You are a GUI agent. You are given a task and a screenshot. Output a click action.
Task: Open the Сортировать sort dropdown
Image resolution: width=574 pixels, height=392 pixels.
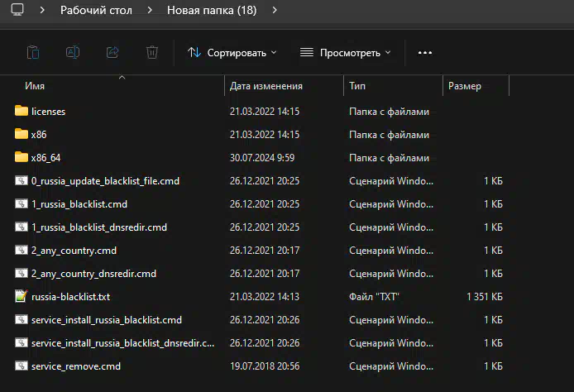[232, 52]
